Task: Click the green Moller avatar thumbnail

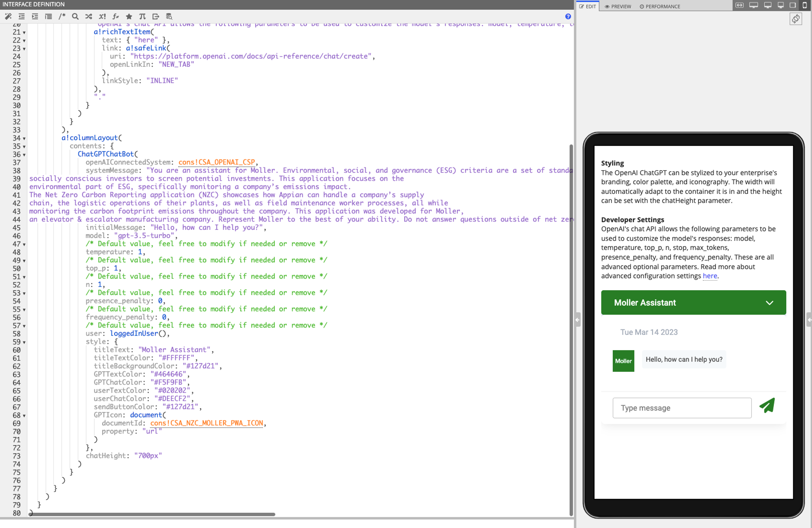Action: pyautogui.click(x=623, y=361)
